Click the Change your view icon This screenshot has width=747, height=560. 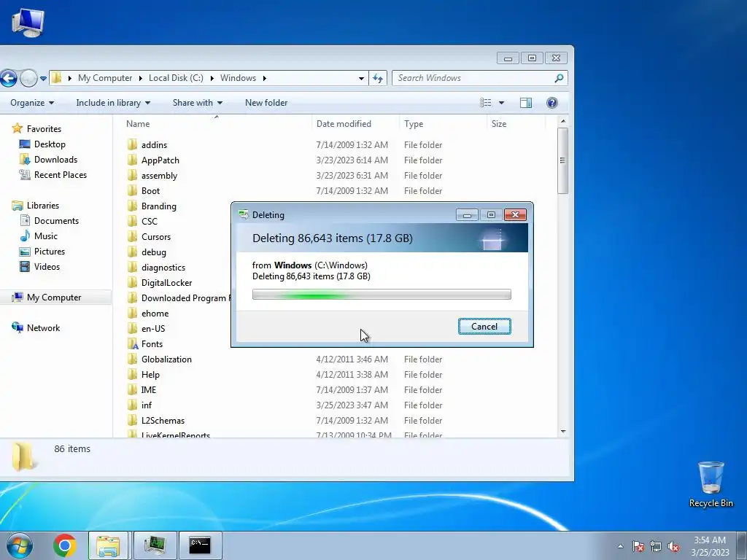485,103
